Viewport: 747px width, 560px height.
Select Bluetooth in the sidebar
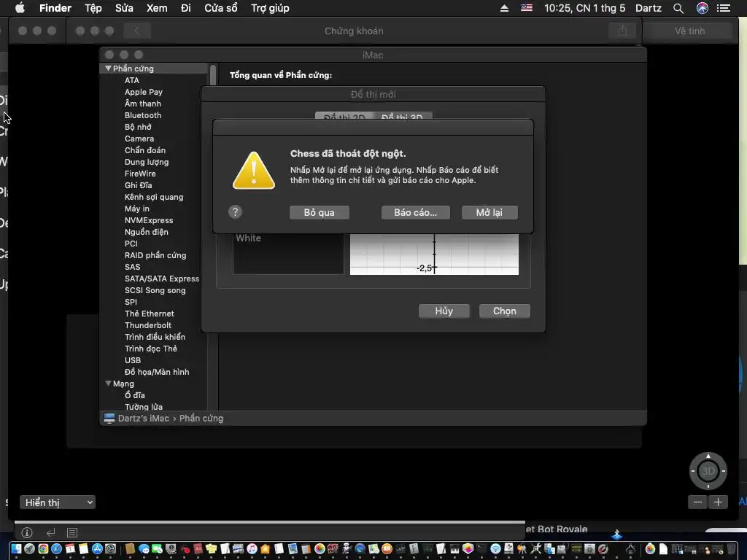point(143,115)
